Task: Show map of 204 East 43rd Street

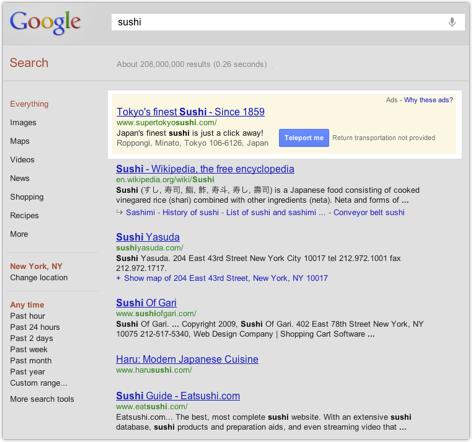Action: coord(226,278)
